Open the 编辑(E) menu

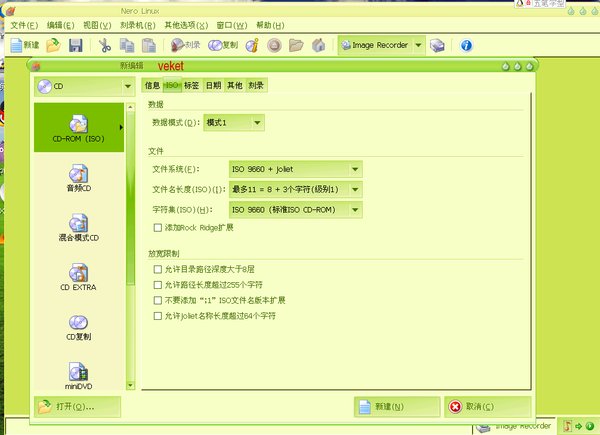click(60, 25)
